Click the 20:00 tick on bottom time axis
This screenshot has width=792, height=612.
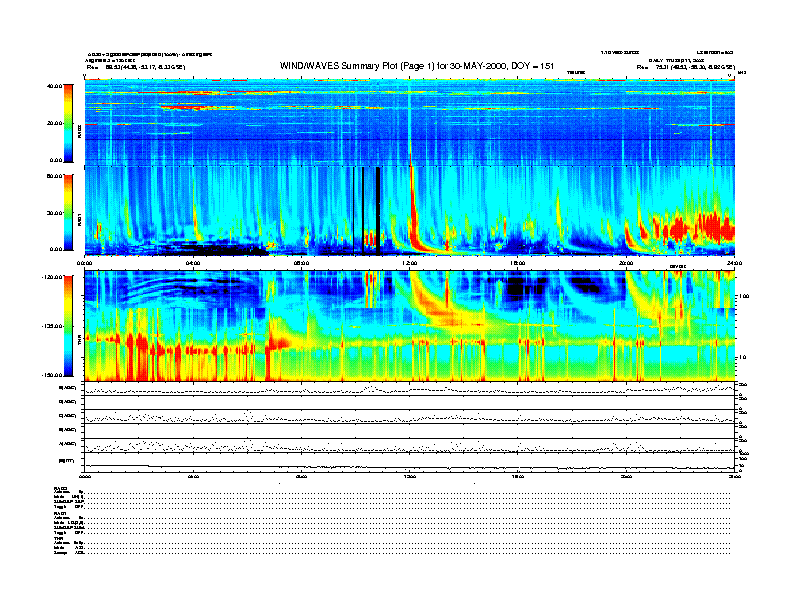click(626, 477)
